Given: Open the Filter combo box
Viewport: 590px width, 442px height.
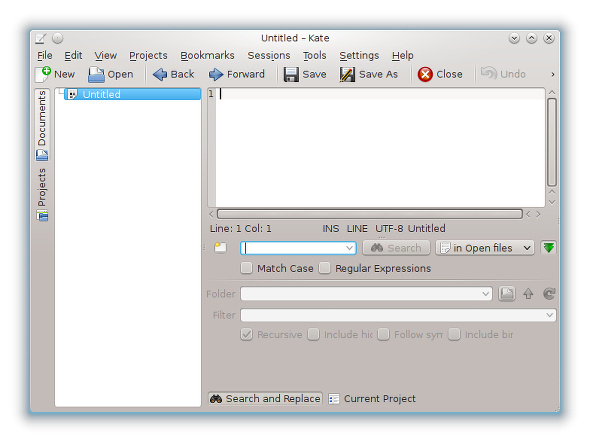Looking at the screenshot, I should pos(398,315).
